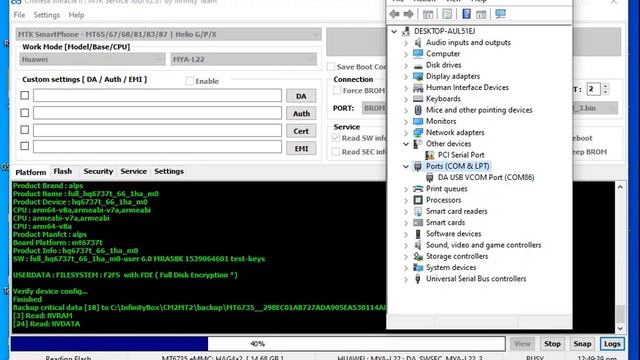Screen dimensions: 640x360
Task: Collapse the Ports (COM & LPT) node
Action: coord(406,166)
